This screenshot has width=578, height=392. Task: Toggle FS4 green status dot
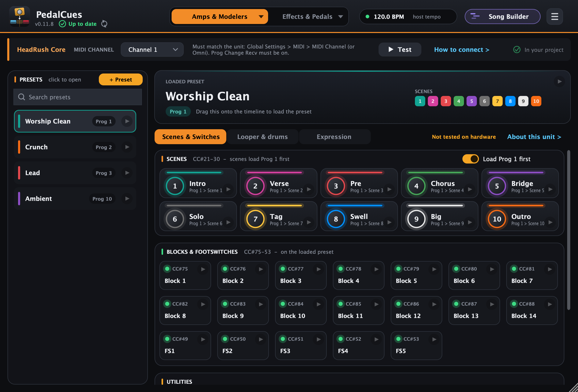pyautogui.click(x=341, y=339)
